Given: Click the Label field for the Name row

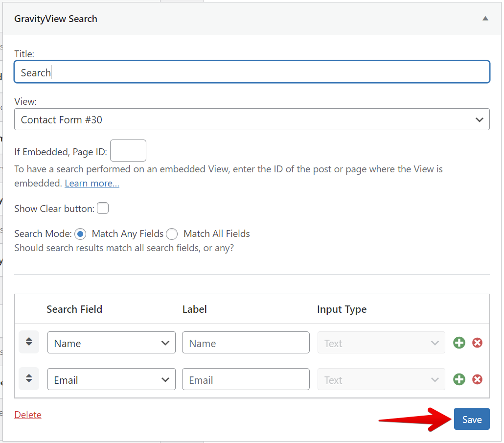Looking at the screenshot, I should coord(245,343).
